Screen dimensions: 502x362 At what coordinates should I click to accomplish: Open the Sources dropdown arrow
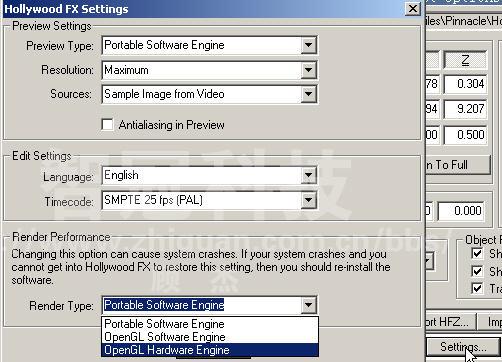click(308, 94)
